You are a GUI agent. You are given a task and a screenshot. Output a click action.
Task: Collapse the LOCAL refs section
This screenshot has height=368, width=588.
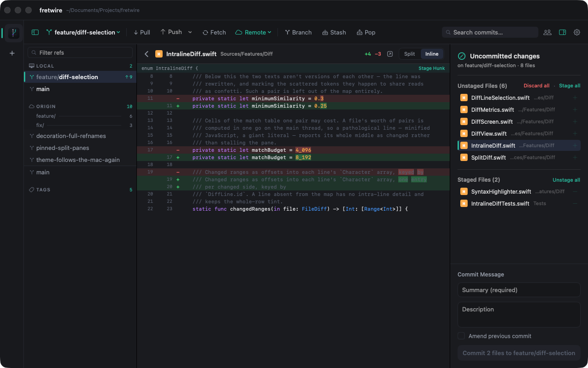point(80,66)
